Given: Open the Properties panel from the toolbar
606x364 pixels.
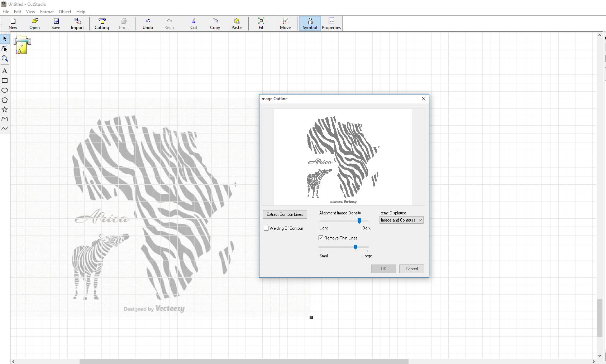Looking at the screenshot, I should pos(331,24).
